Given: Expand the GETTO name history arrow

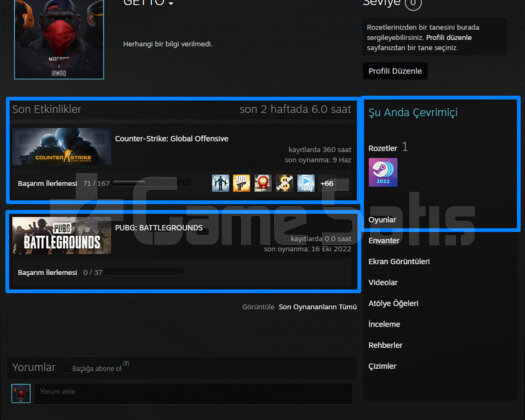Looking at the screenshot, I should pyautogui.click(x=171, y=3).
